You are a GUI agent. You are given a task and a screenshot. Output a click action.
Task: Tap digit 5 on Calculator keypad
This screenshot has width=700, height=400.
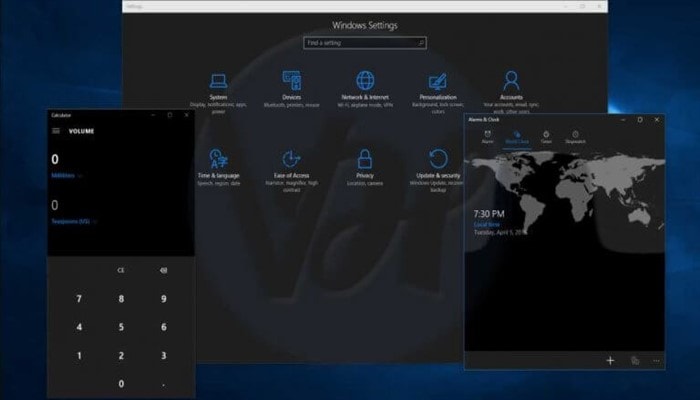121,327
